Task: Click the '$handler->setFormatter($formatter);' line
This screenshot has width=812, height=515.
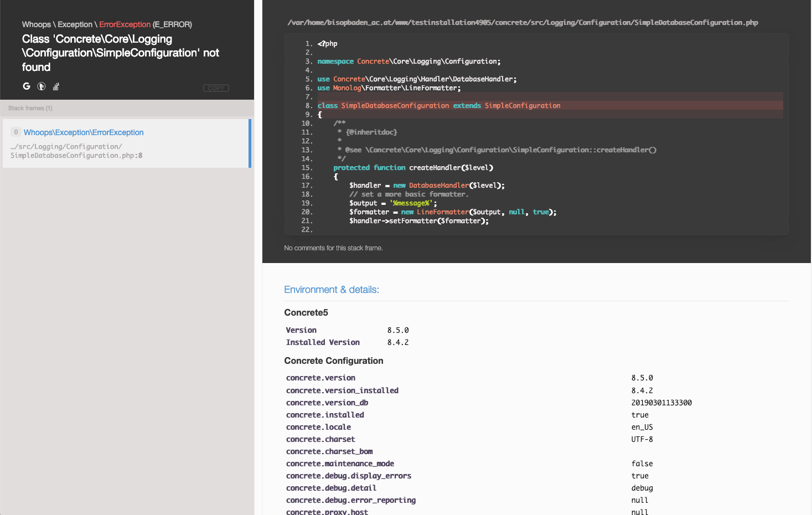Action: pyautogui.click(x=419, y=221)
